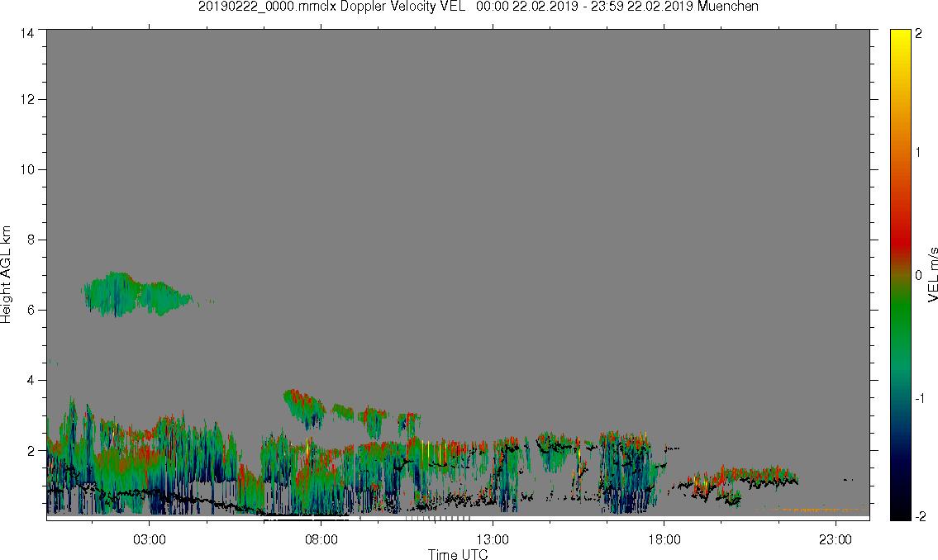The image size is (938, 560).
Task: Click the colorbar value label '1'
Action: point(918,153)
